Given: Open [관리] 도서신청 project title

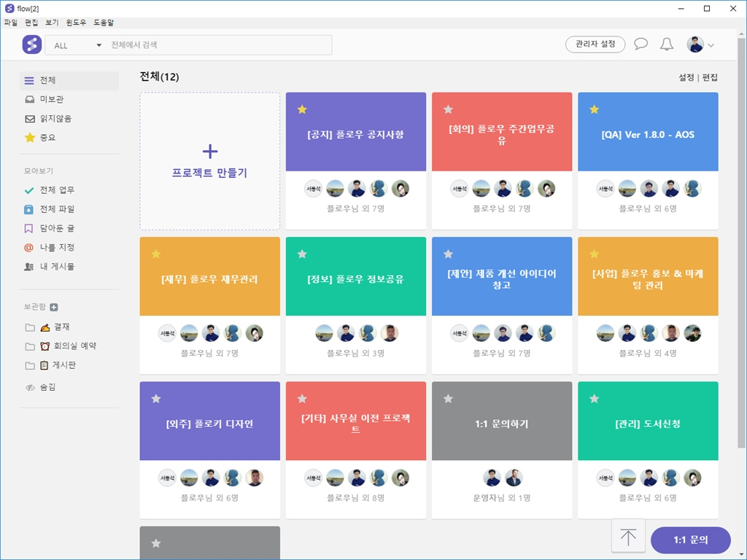Looking at the screenshot, I should coord(648,424).
